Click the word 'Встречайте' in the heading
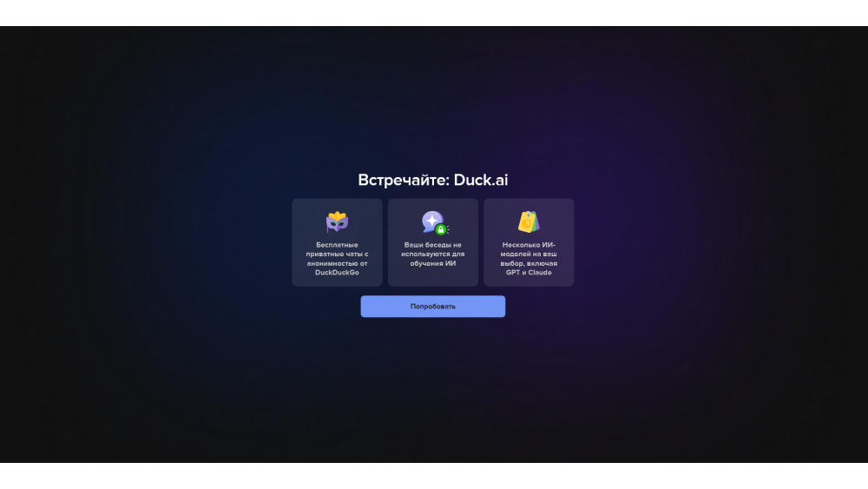Screen dimensions: 868x489 click(x=403, y=180)
